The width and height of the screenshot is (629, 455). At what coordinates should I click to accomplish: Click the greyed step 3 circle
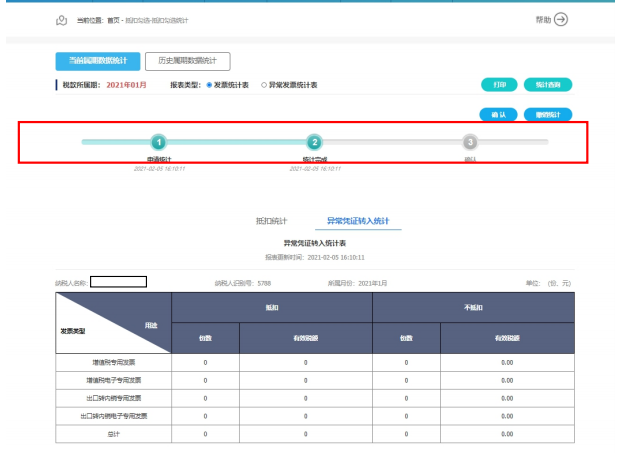[x=470, y=142]
